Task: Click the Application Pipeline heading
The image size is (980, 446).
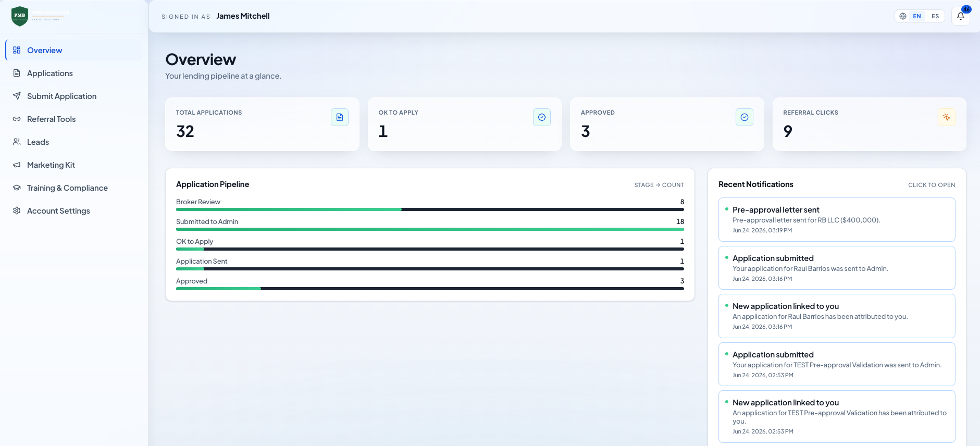Action: (x=213, y=184)
